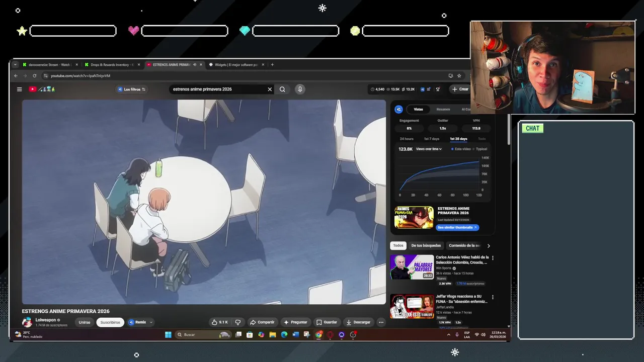Viewport: 644px width, 362px height.
Task: Focus the youtube.com address bar
Action: tap(242, 75)
